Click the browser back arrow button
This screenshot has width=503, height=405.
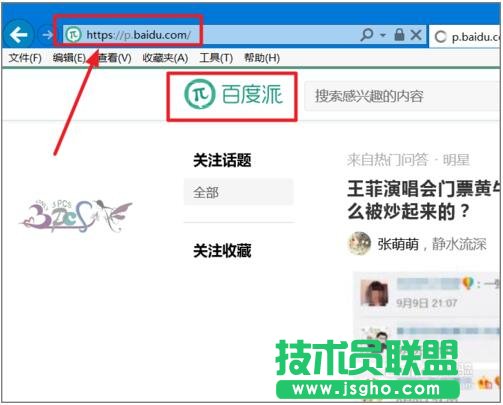click(x=19, y=34)
